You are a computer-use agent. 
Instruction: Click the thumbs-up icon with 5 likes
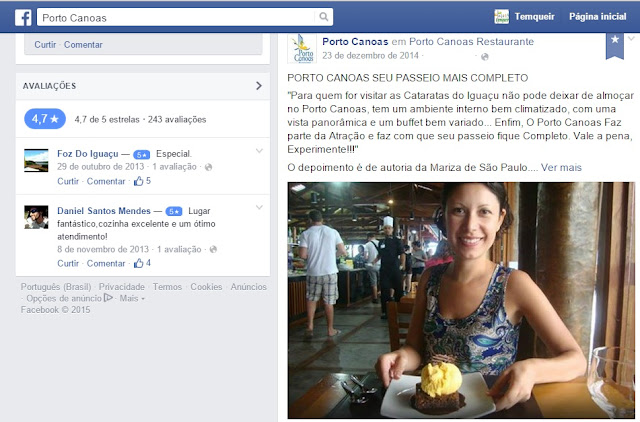139,181
